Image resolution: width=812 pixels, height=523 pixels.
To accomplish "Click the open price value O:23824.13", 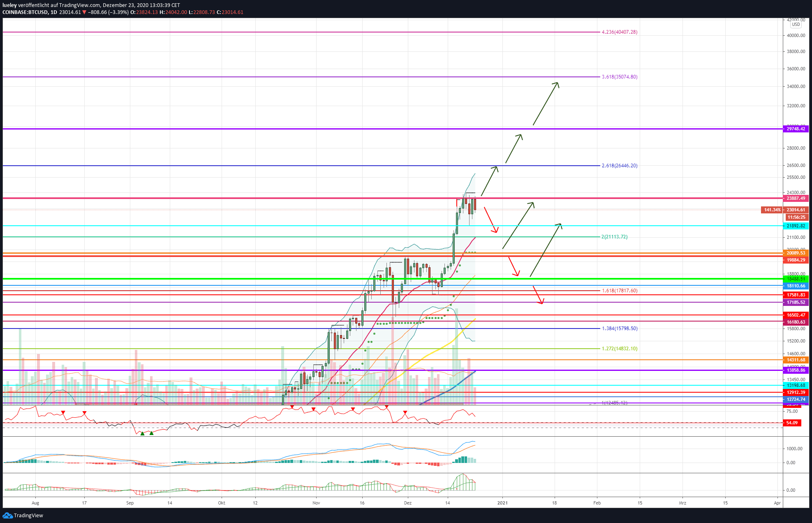I will point(144,12).
